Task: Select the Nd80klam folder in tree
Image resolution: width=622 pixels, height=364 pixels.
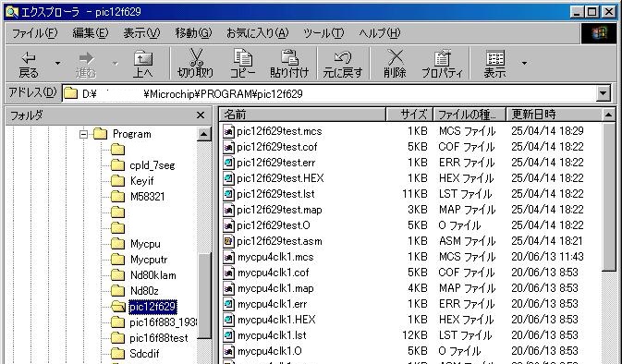Action: (x=153, y=275)
